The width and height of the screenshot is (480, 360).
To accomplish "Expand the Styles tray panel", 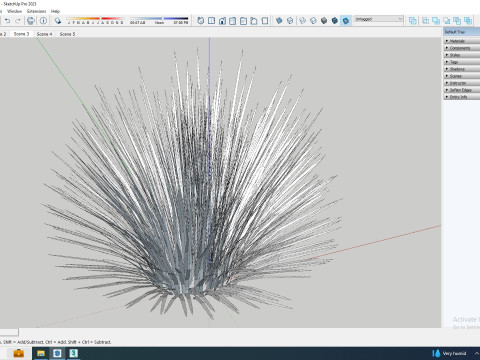I will pos(462,55).
